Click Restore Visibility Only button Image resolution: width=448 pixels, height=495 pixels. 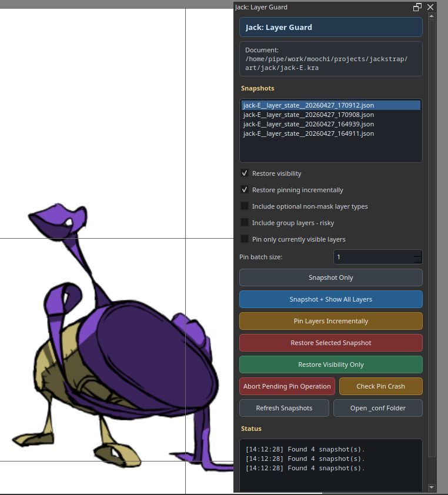pos(331,364)
